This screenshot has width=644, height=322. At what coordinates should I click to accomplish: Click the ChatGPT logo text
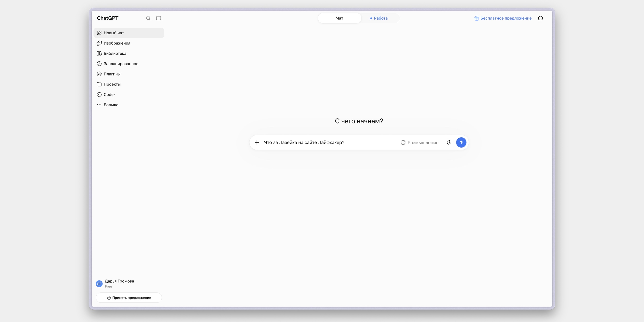pyautogui.click(x=108, y=18)
